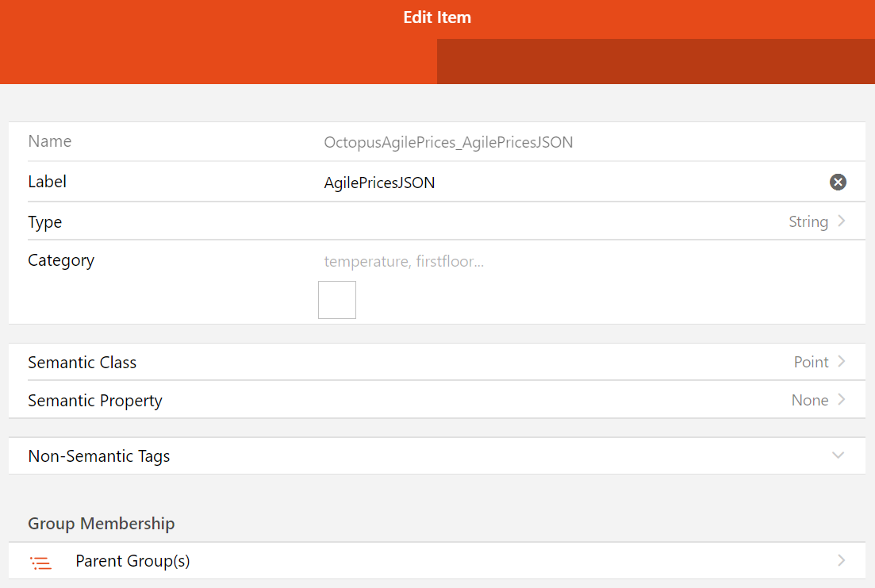Click the Non-Semantic Tags section title

(99, 456)
